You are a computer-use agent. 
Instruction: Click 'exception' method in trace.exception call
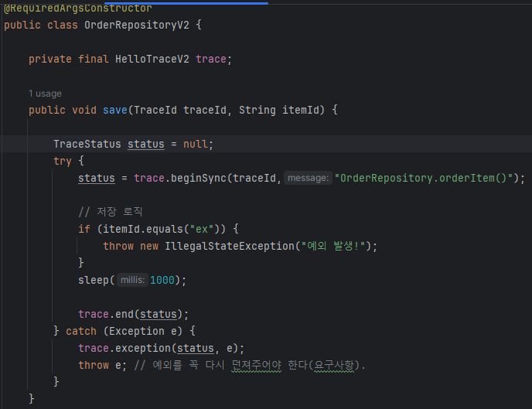[x=143, y=348]
